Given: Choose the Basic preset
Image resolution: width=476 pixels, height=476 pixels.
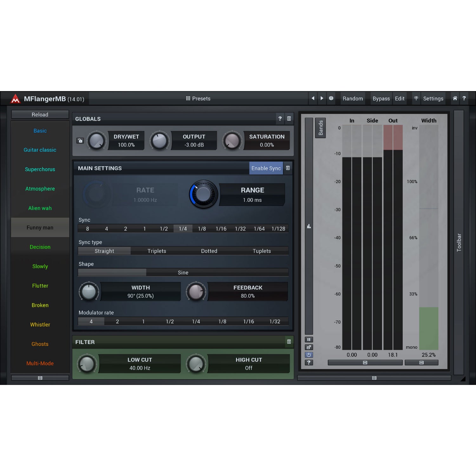Looking at the screenshot, I should pos(40,131).
